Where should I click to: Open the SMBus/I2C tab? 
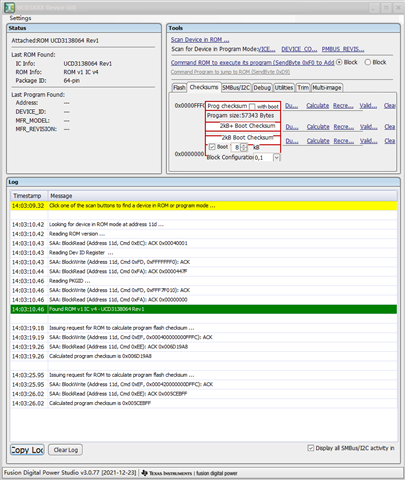[x=236, y=88]
